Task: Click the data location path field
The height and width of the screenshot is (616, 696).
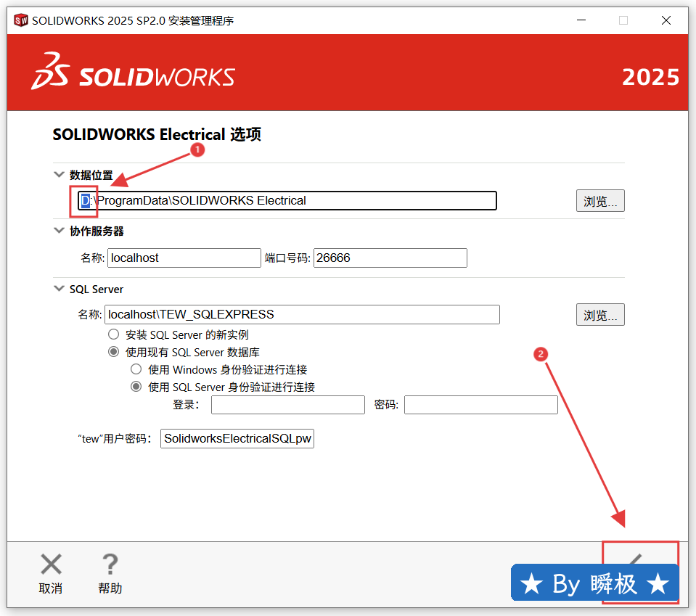Action: 290,201
